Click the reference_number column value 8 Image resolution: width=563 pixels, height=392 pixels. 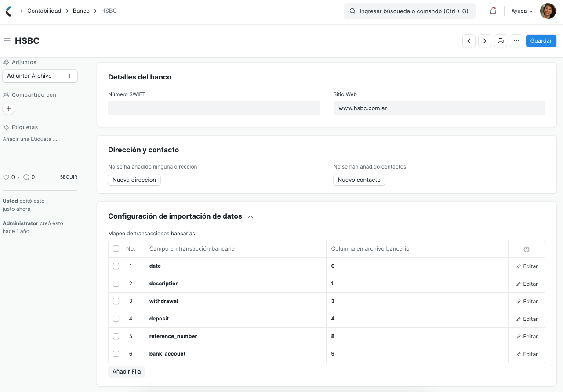(417, 336)
